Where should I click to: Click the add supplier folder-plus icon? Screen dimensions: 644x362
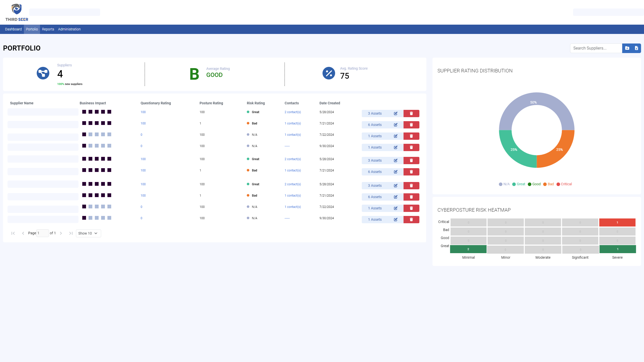tap(627, 48)
